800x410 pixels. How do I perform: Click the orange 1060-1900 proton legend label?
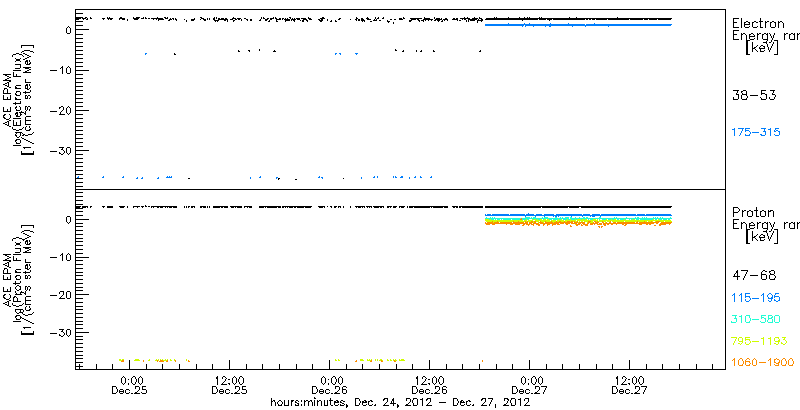[762, 363]
